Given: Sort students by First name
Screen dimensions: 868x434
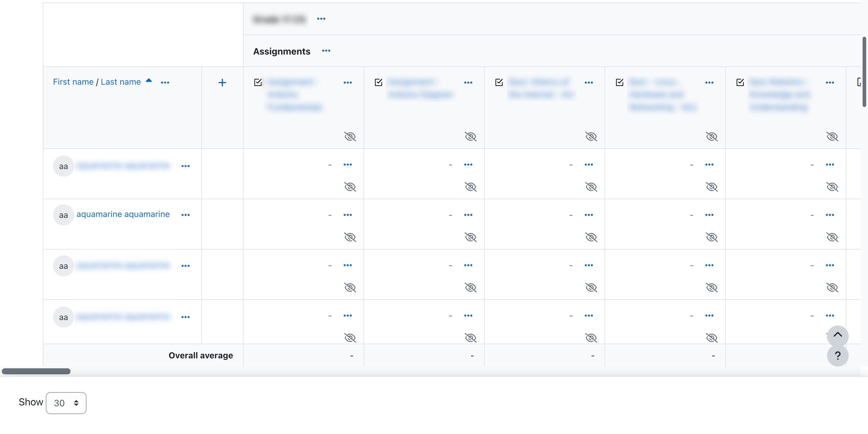Looking at the screenshot, I should coord(73,82).
